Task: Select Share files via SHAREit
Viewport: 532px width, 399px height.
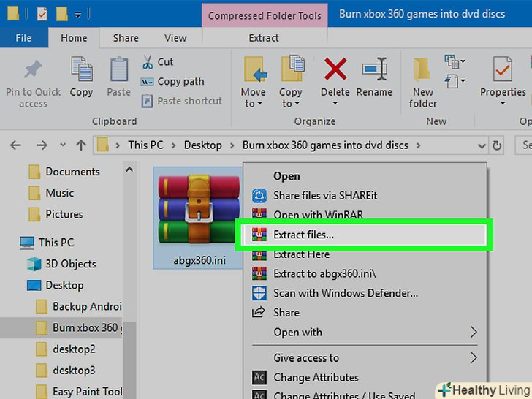Action: point(365,195)
